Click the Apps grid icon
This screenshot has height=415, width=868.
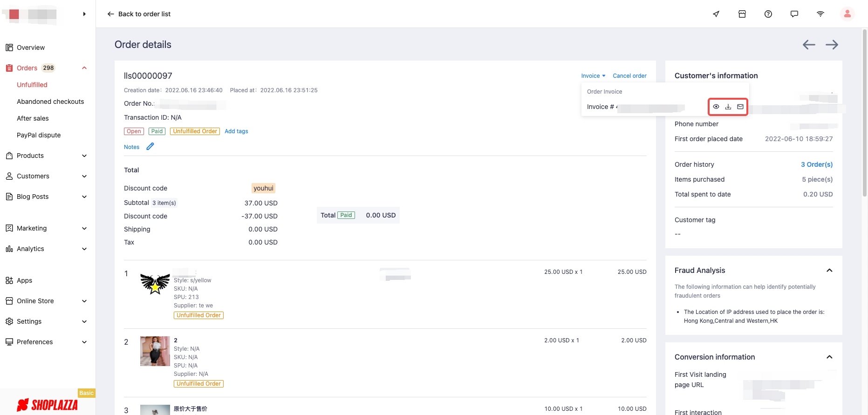9,280
